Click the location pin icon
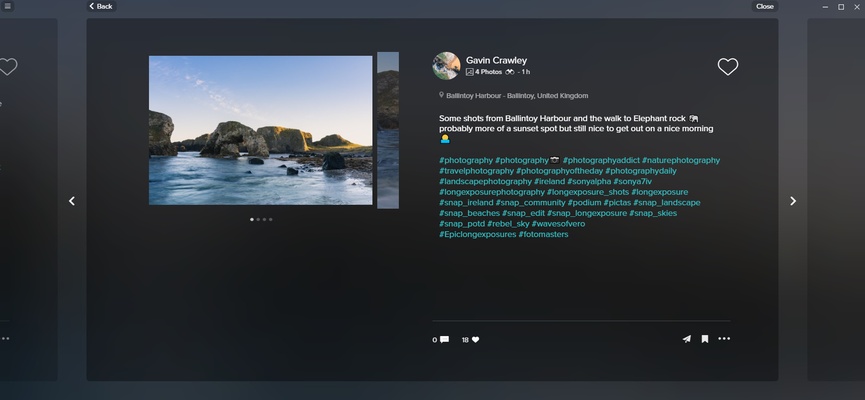 pos(441,95)
